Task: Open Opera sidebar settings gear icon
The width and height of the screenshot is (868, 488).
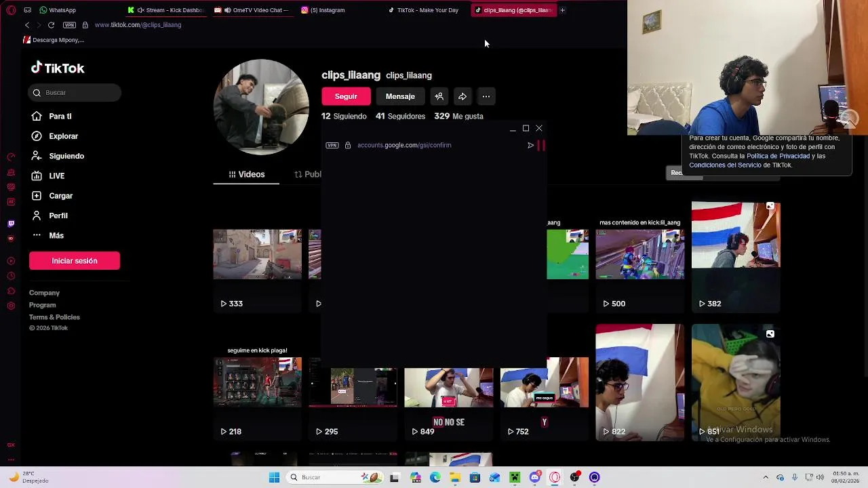Action: 11,306
